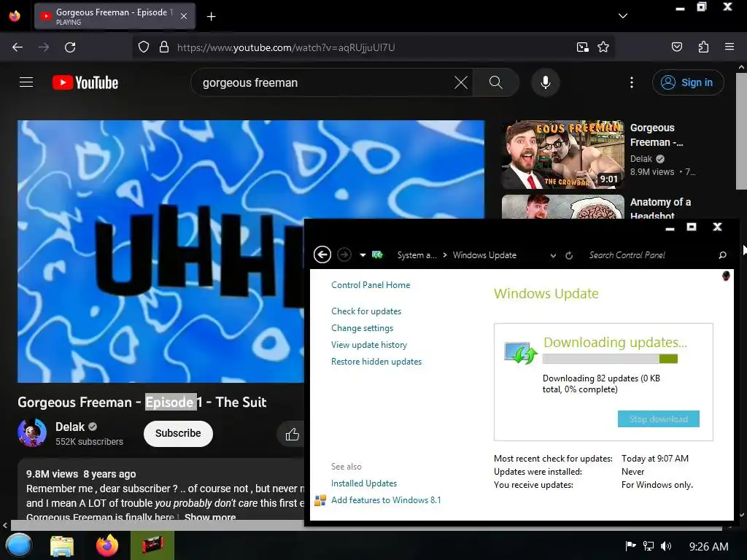Click forward arrow in Windows Update window
Screen dimensions: 747x560
point(344,254)
